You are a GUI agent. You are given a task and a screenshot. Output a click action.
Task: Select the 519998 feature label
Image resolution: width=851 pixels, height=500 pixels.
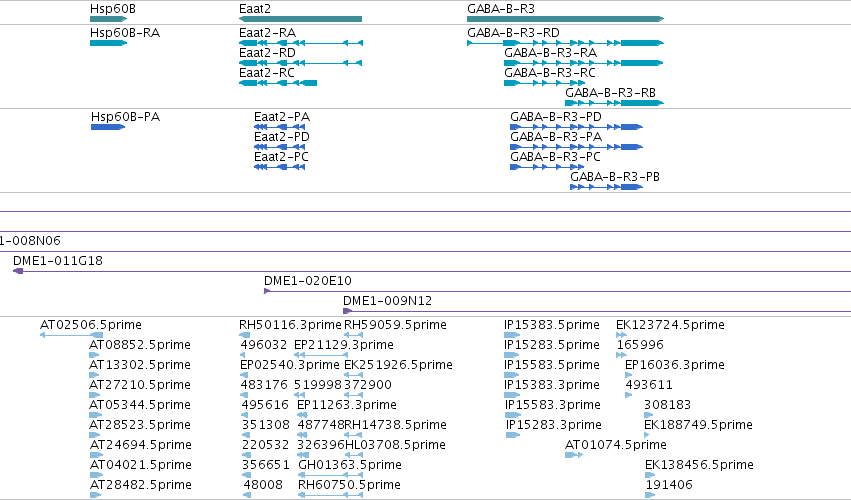pos(317,385)
